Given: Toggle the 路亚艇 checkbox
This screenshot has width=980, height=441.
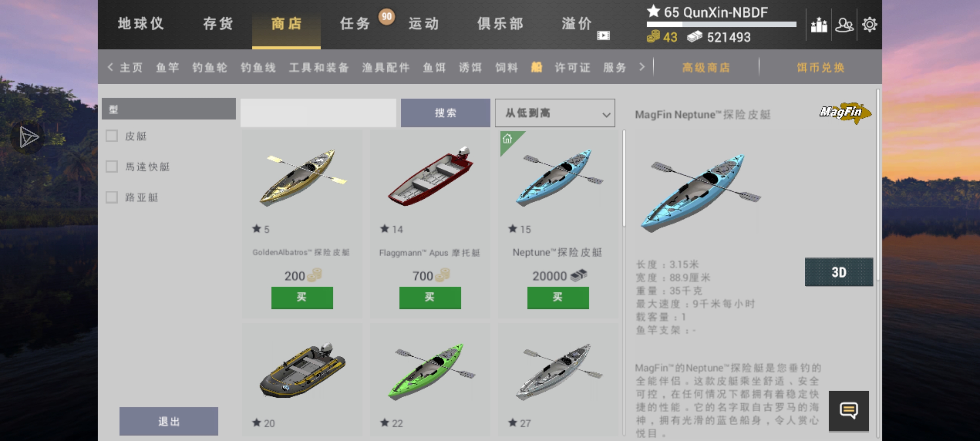Looking at the screenshot, I should pos(111,197).
